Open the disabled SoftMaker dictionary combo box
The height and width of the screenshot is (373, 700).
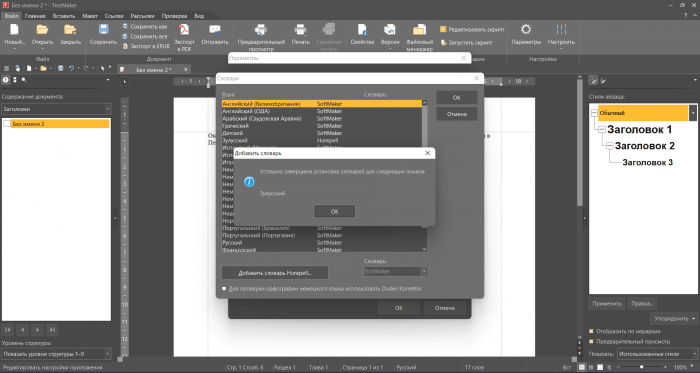click(396, 271)
